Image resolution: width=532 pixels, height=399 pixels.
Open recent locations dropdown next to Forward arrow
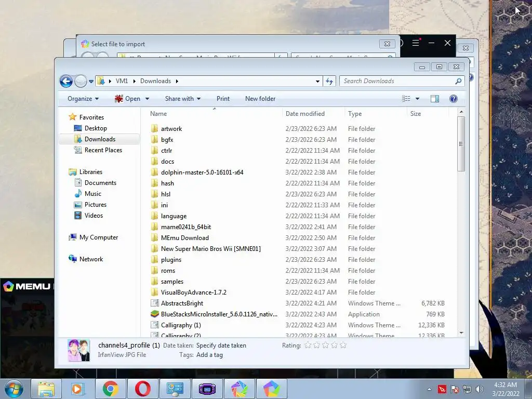[x=91, y=82]
